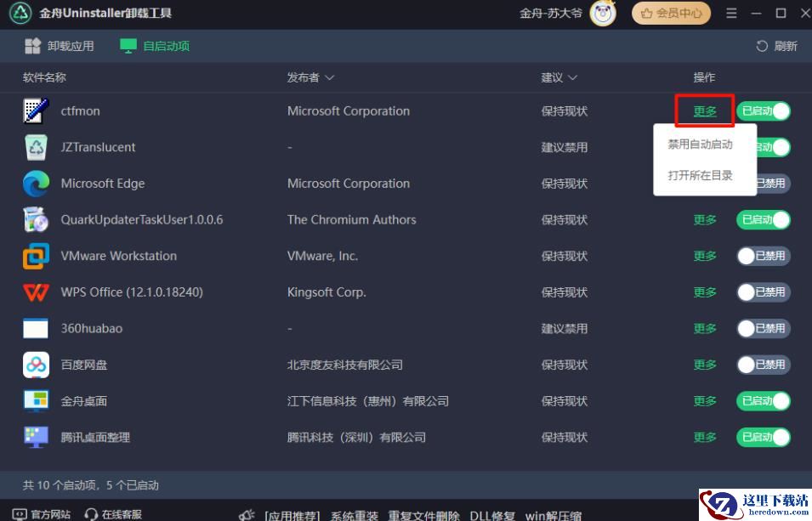This screenshot has width=812, height=521.
Task: Choose 禁用自动启动 from popup menu
Action: coord(700,144)
